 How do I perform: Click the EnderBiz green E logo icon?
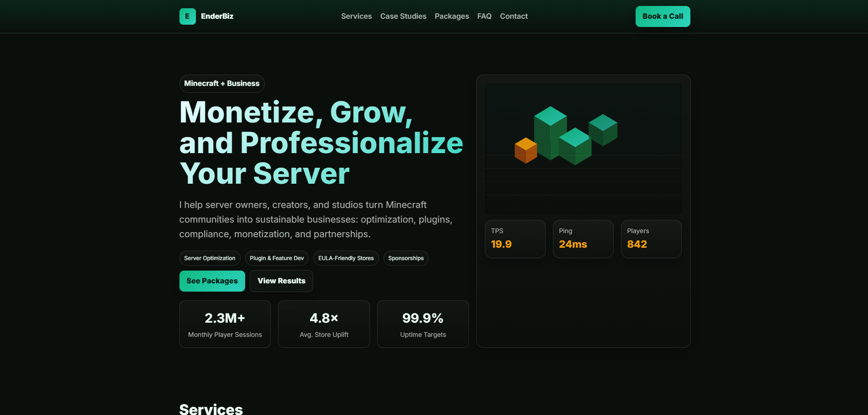click(187, 16)
